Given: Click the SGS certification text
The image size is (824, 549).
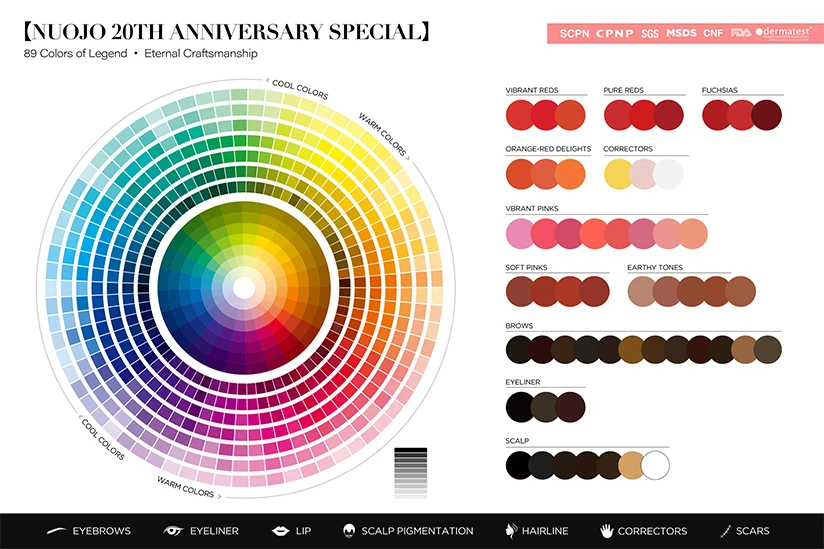Looking at the screenshot, I should point(650,33).
